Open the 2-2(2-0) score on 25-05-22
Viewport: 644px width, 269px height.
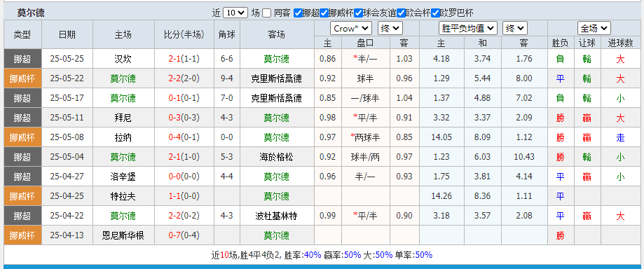(x=184, y=78)
